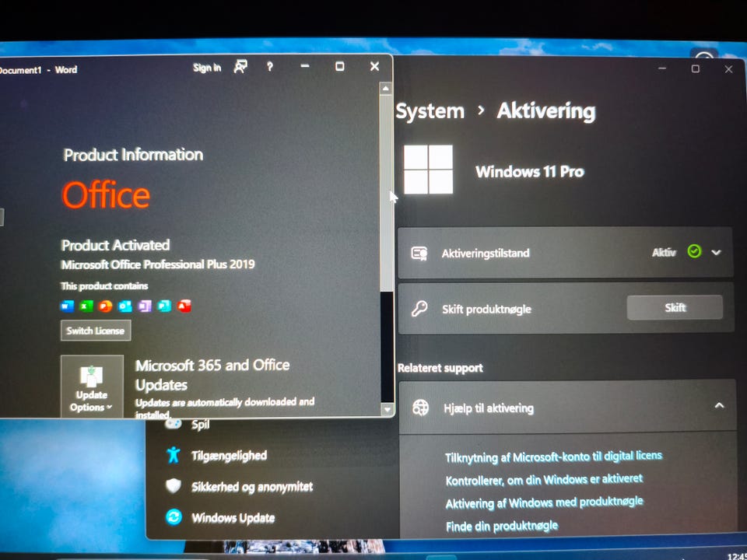The width and height of the screenshot is (747, 560).
Task: Open the Word help question mark
Action: coord(270,67)
